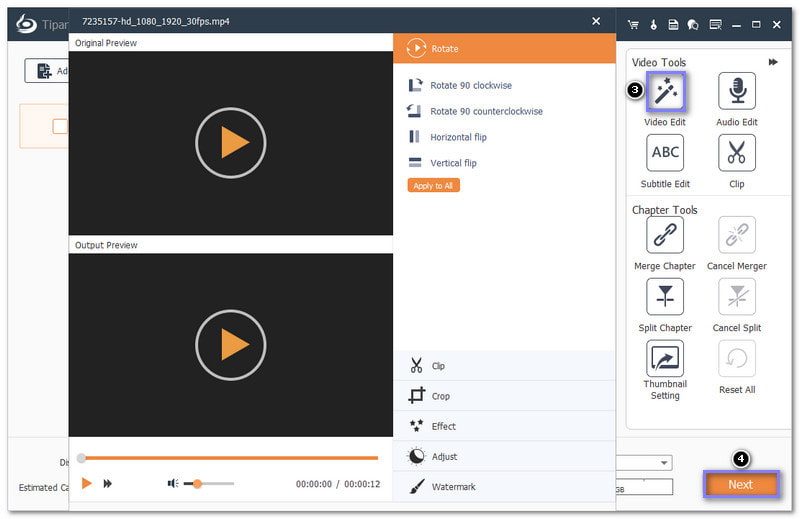Mute audio with the speaker icon
800x519 pixels.
click(x=173, y=484)
